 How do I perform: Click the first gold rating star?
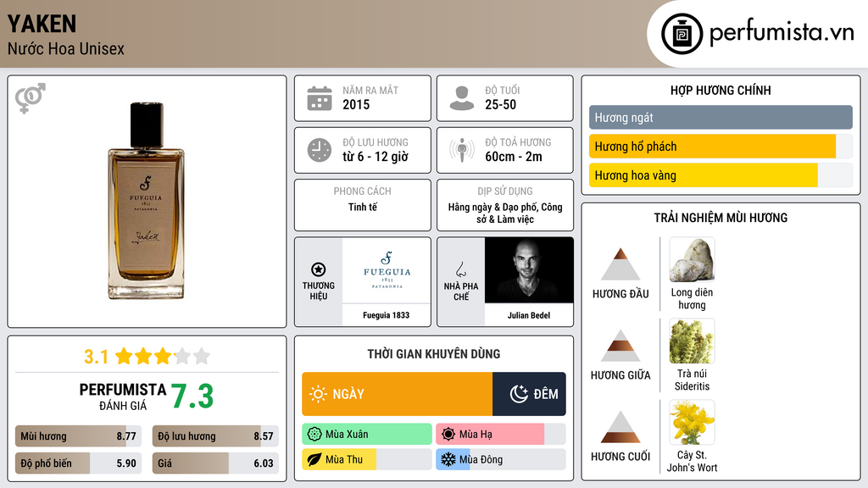(x=124, y=356)
